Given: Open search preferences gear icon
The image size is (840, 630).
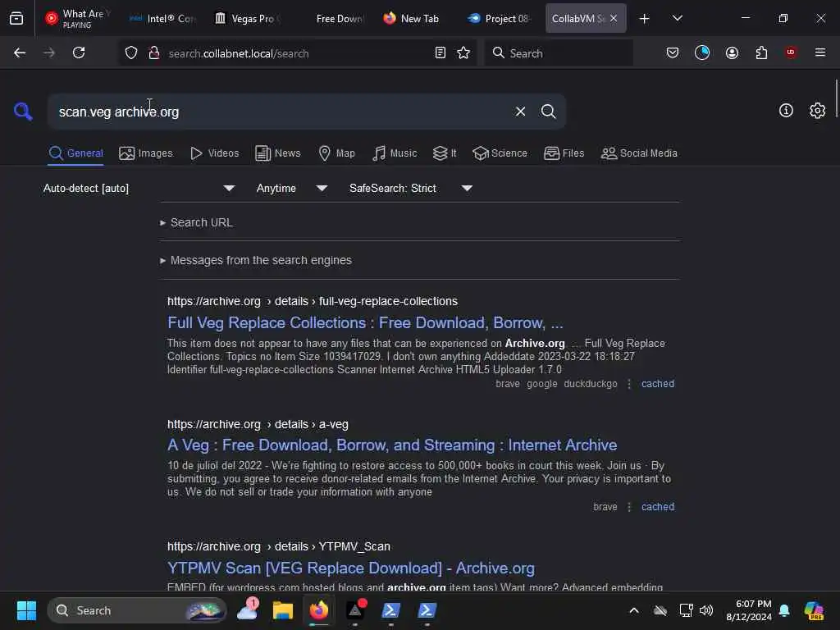Looking at the screenshot, I should pyautogui.click(x=817, y=111).
